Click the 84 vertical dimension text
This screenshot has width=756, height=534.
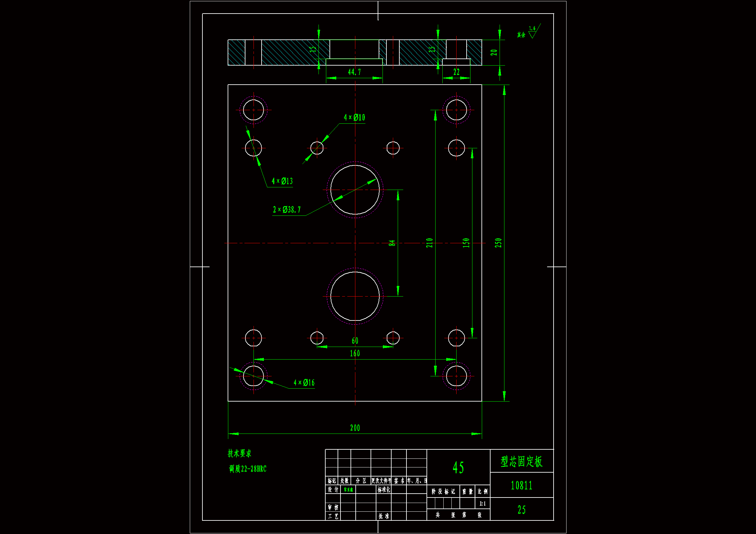(392, 243)
